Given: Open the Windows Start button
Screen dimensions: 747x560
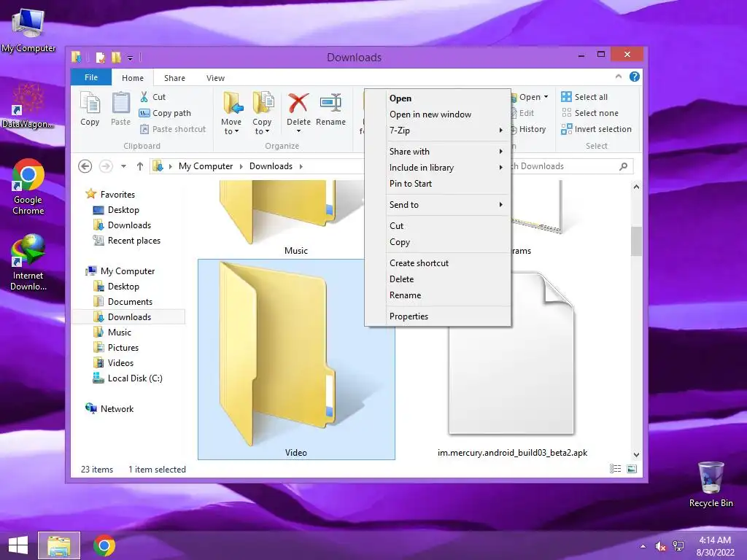Looking at the screenshot, I should 18,545.
